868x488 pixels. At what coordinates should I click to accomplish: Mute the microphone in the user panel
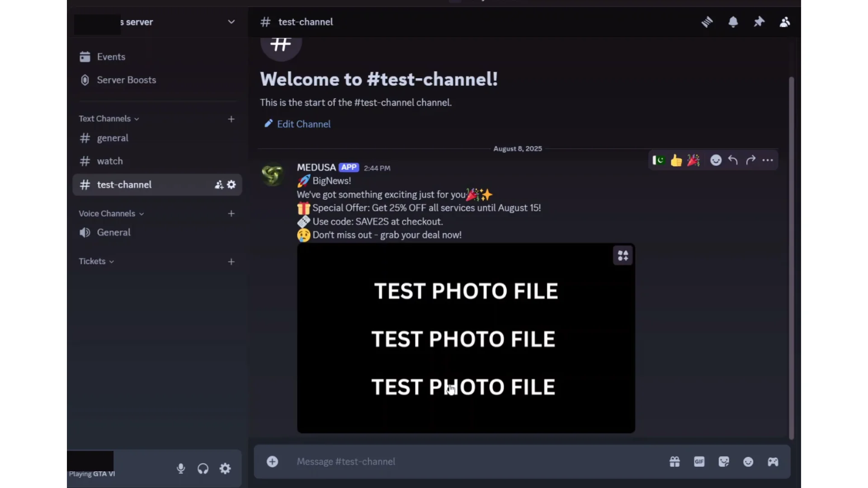(x=181, y=469)
